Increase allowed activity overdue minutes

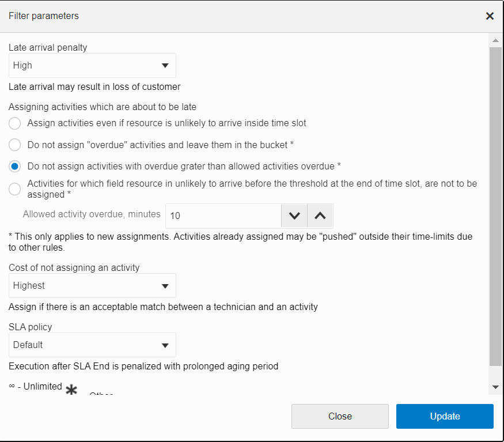tap(320, 216)
